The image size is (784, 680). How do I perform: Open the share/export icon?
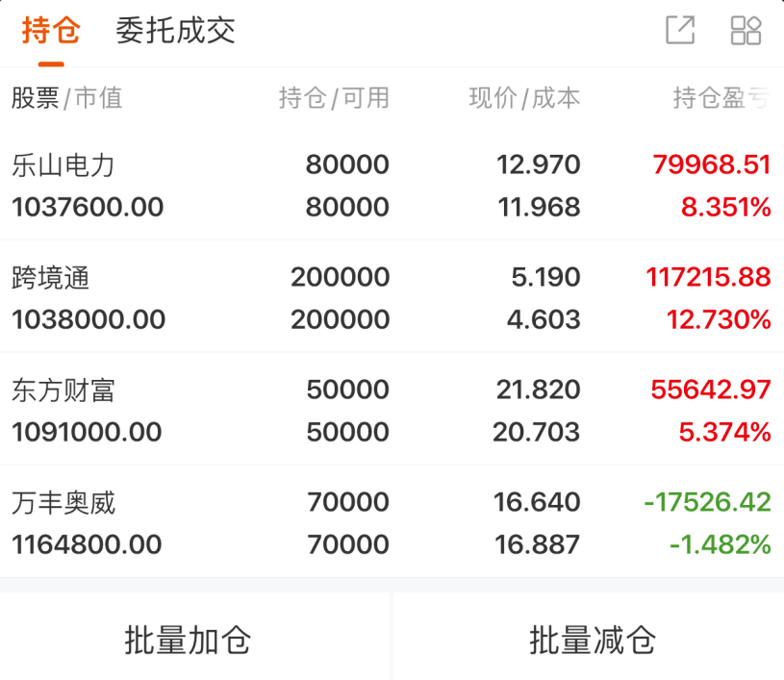(680, 30)
